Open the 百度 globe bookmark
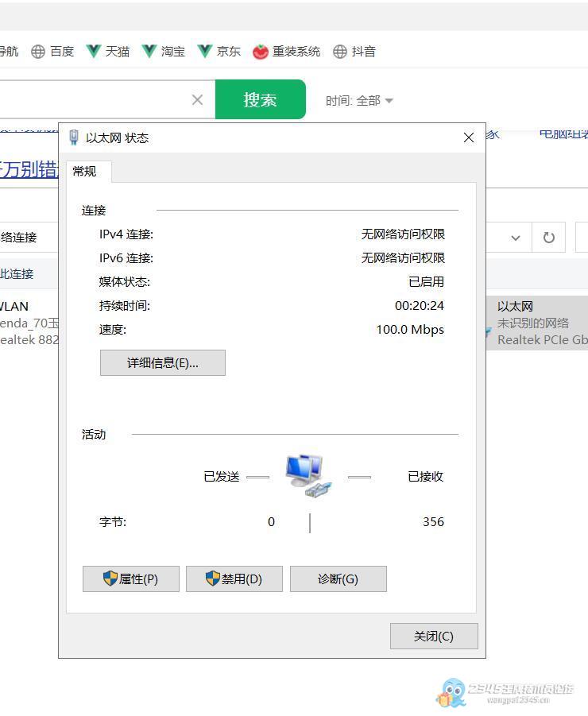 click(x=52, y=52)
